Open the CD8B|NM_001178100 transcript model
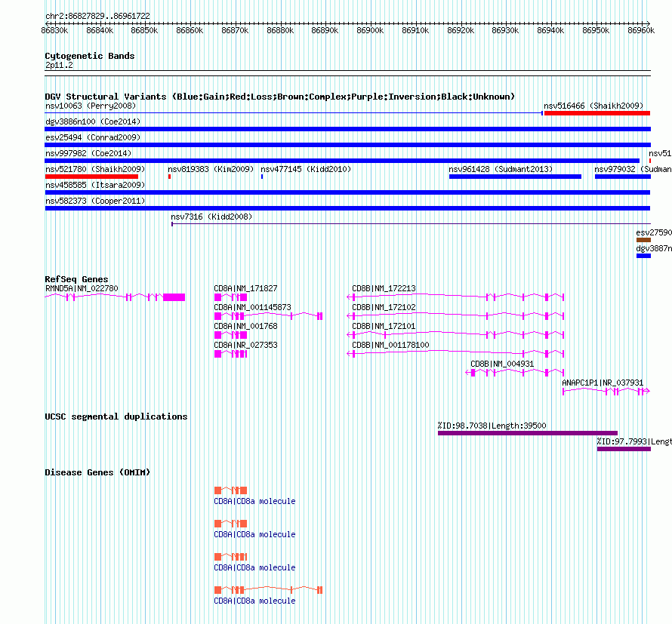The height and width of the screenshot is (624, 672). click(455, 354)
